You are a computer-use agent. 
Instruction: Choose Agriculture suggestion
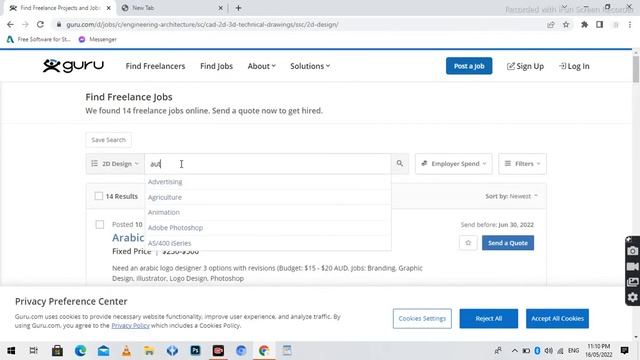tap(268, 197)
